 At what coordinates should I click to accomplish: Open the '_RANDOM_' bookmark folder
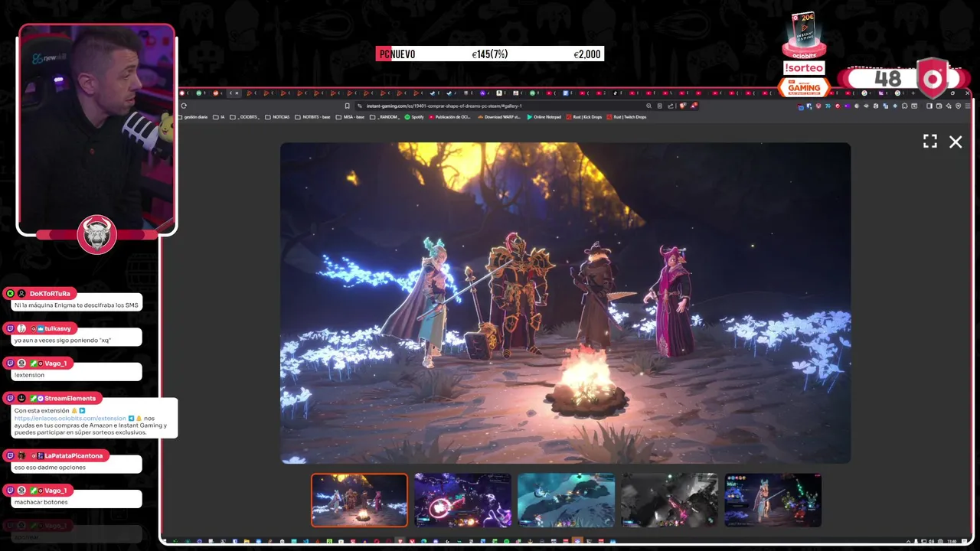(384, 117)
